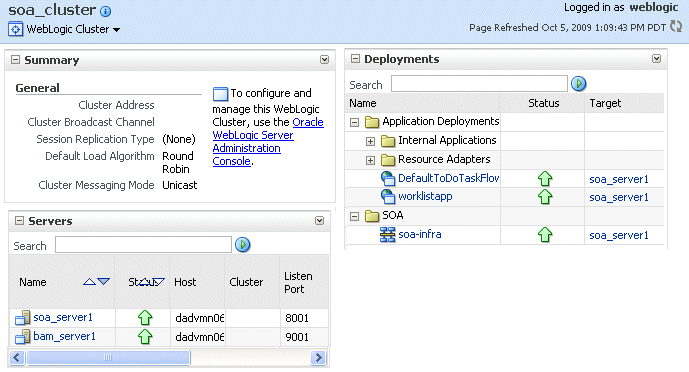Click the Resource Adapters folder icon

[x=388, y=159]
